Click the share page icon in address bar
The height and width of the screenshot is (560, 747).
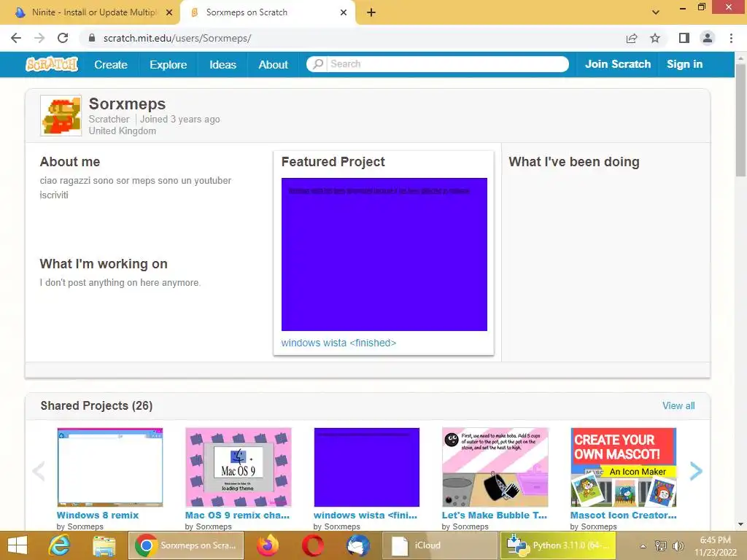pos(632,38)
